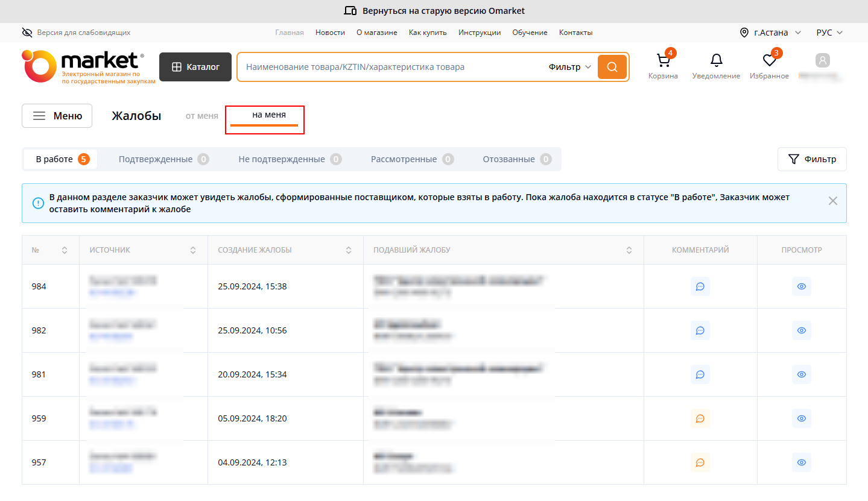Click the notifications bell icon
Image resolution: width=868 pixels, height=501 pixels.
click(x=716, y=61)
